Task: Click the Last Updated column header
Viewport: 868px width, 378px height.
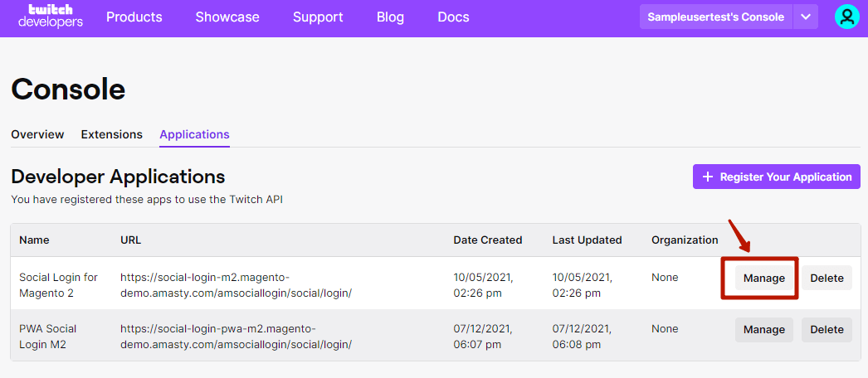Action: [587, 240]
